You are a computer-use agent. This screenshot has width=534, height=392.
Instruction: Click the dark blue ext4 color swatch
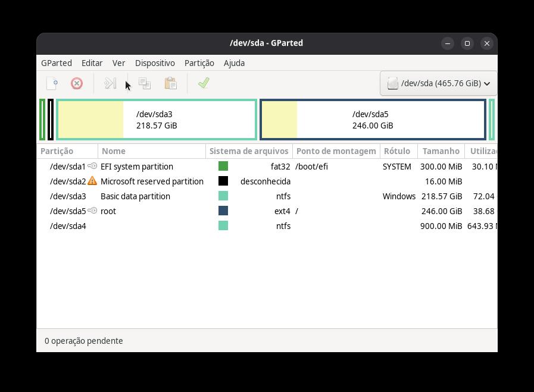223,211
